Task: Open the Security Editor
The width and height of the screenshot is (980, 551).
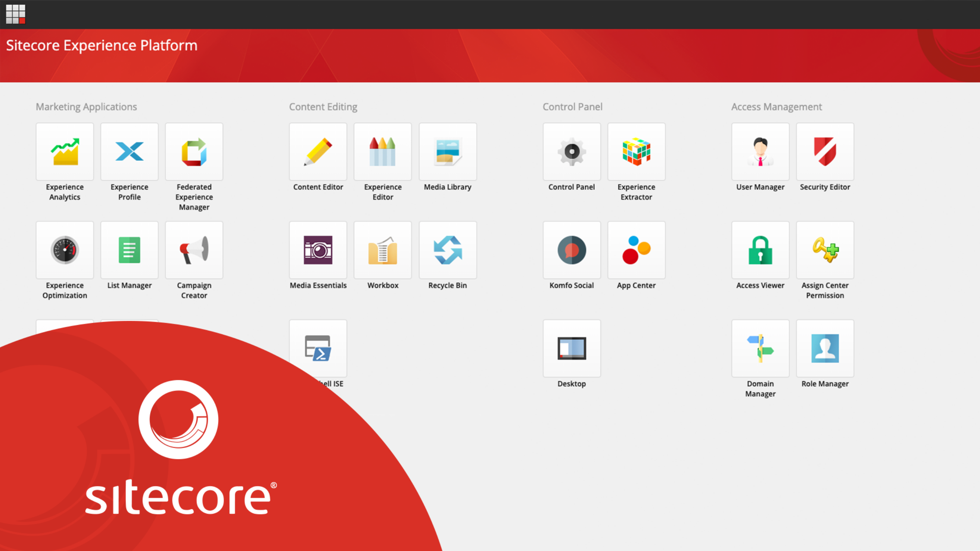Action: click(x=825, y=151)
